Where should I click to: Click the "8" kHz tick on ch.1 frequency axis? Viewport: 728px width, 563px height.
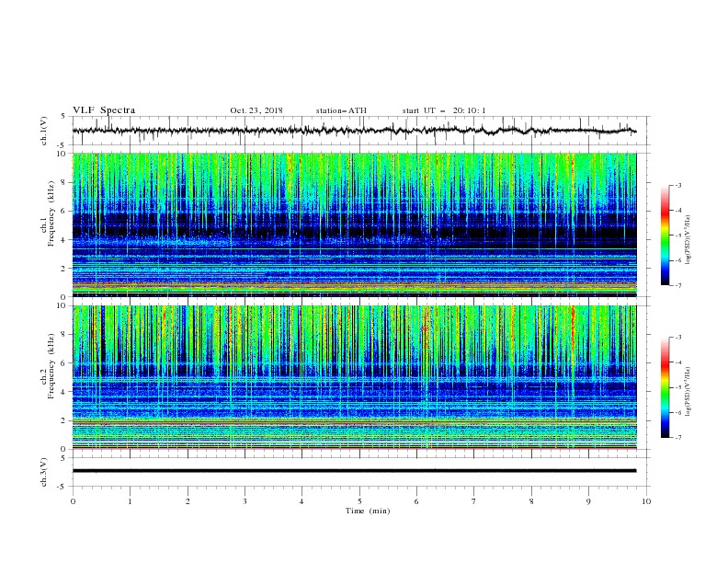click(65, 182)
